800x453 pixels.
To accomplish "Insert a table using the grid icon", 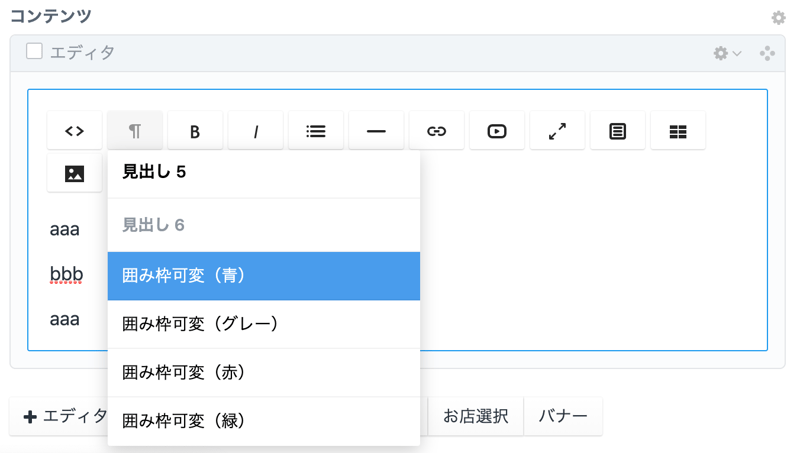I will pyautogui.click(x=678, y=131).
